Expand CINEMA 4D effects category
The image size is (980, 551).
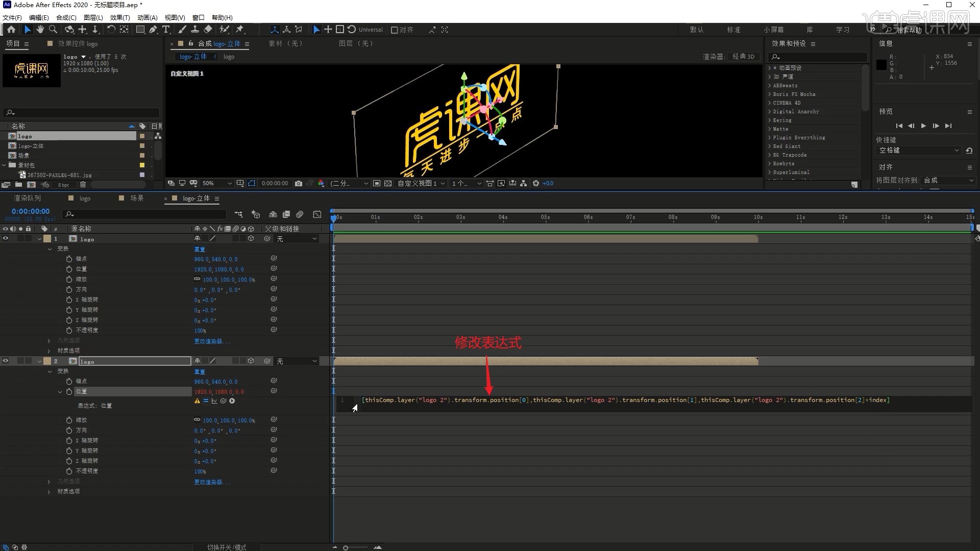pos(770,103)
